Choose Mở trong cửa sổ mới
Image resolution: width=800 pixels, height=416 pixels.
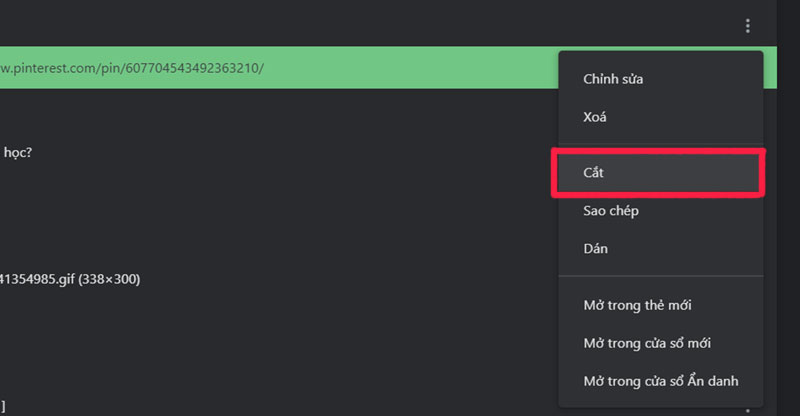tap(646, 343)
